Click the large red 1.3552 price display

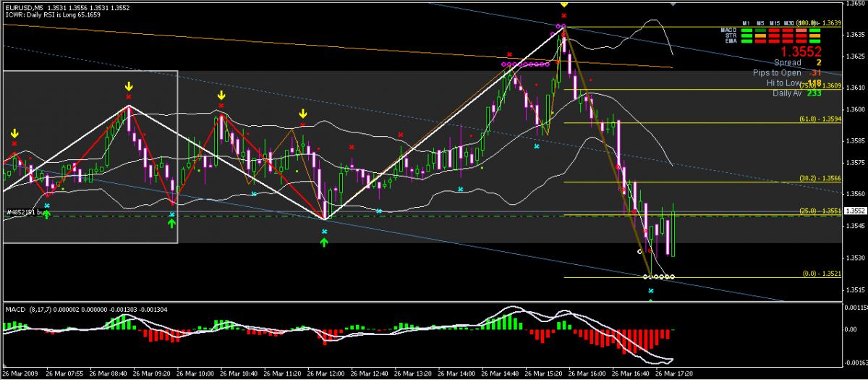click(804, 52)
